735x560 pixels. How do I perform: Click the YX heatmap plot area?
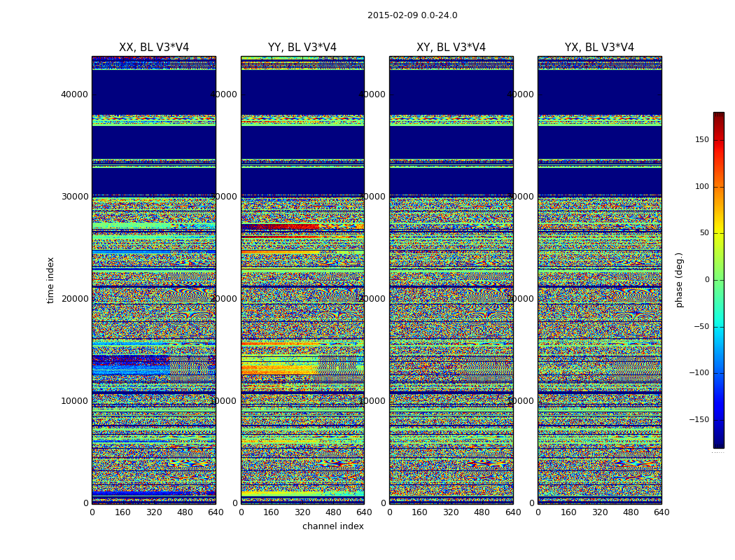point(600,280)
